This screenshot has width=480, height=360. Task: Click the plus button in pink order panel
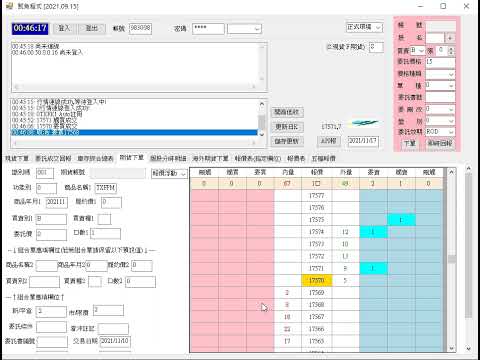(x=450, y=38)
